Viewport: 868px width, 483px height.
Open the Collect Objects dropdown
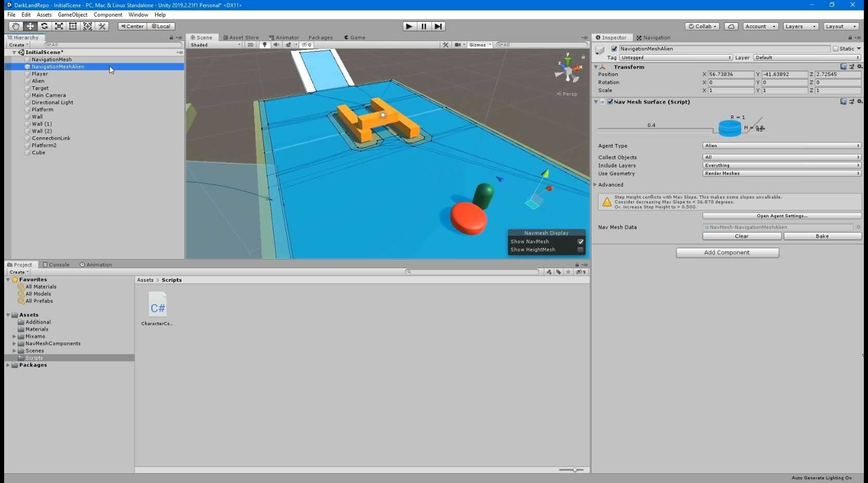(x=782, y=157)
